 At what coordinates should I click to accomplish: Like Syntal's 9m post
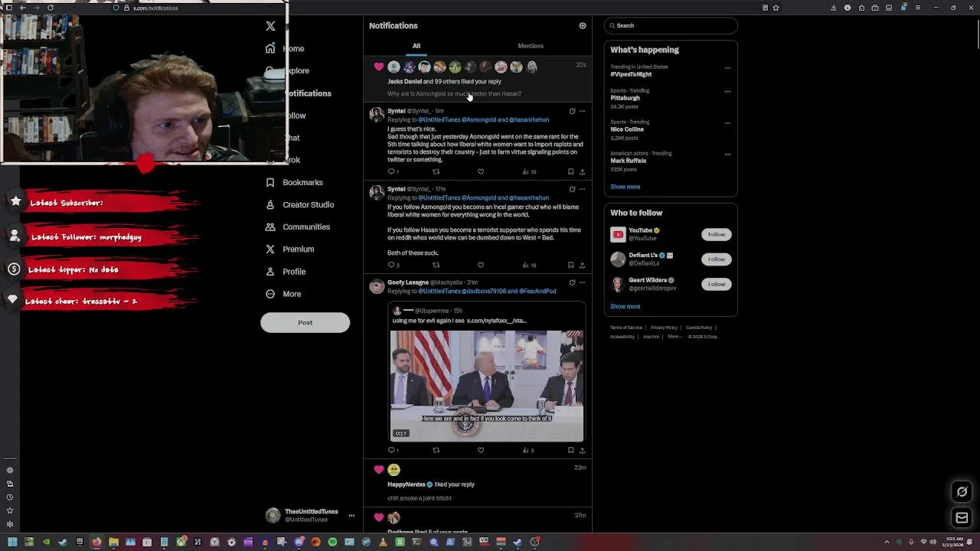pyautogui.click(x=481, y=171)
